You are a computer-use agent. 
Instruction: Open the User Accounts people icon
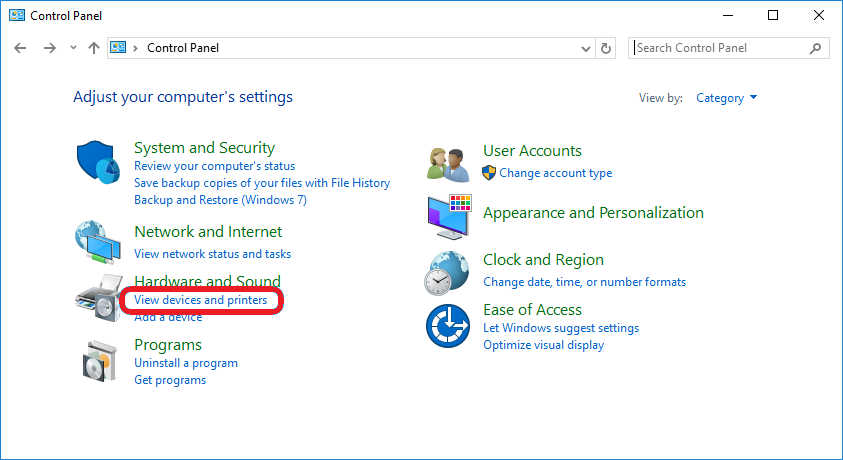pyautogui.click(x=448, y=165)
